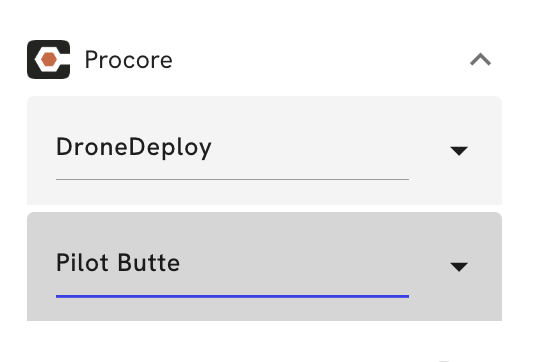
Task: Click the orange hexagon inside the Procore logo
Action: (x=49, y=59)
